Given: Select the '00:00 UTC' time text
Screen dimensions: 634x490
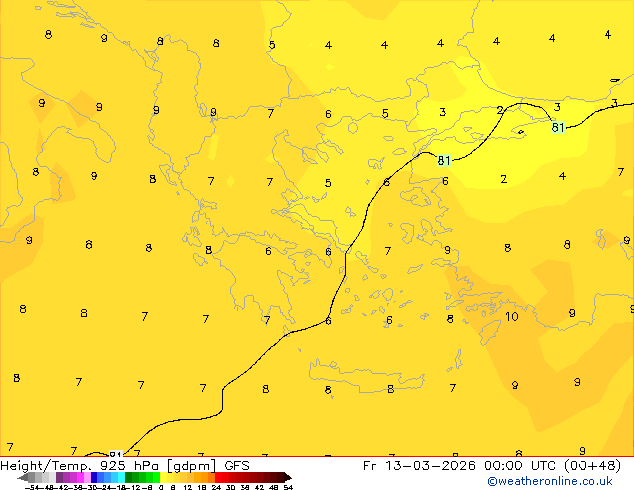Looking at the screenshot, I should pyautogui.click(x=521, y=466).
